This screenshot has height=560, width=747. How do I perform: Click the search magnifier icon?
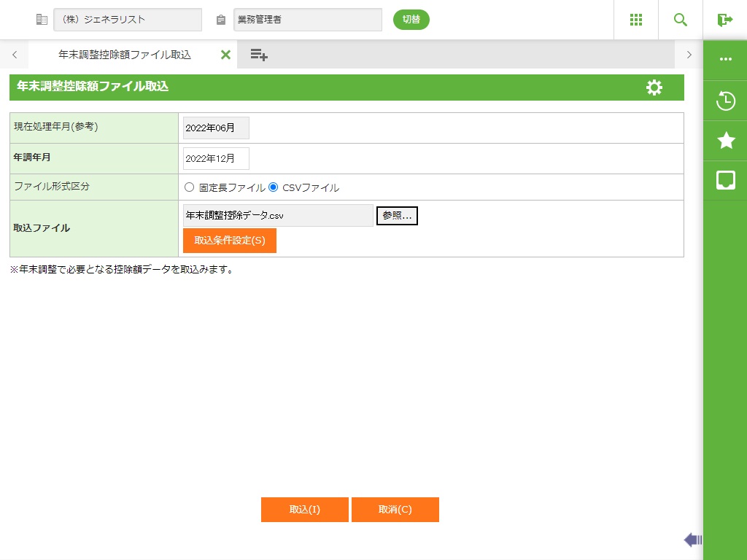coord(681,20)
